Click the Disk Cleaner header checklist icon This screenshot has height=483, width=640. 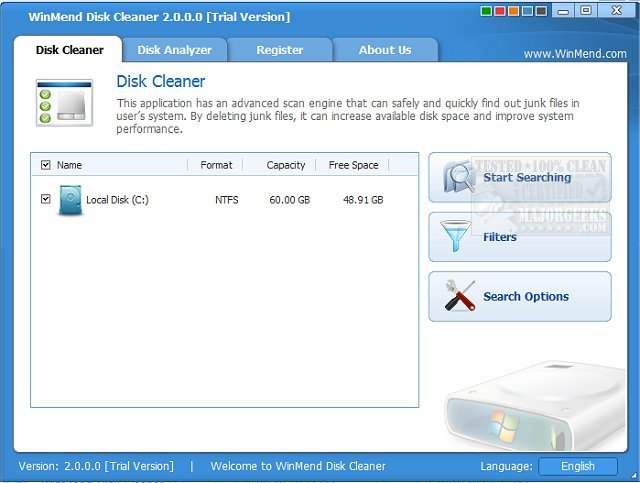(x=64, y=102)
